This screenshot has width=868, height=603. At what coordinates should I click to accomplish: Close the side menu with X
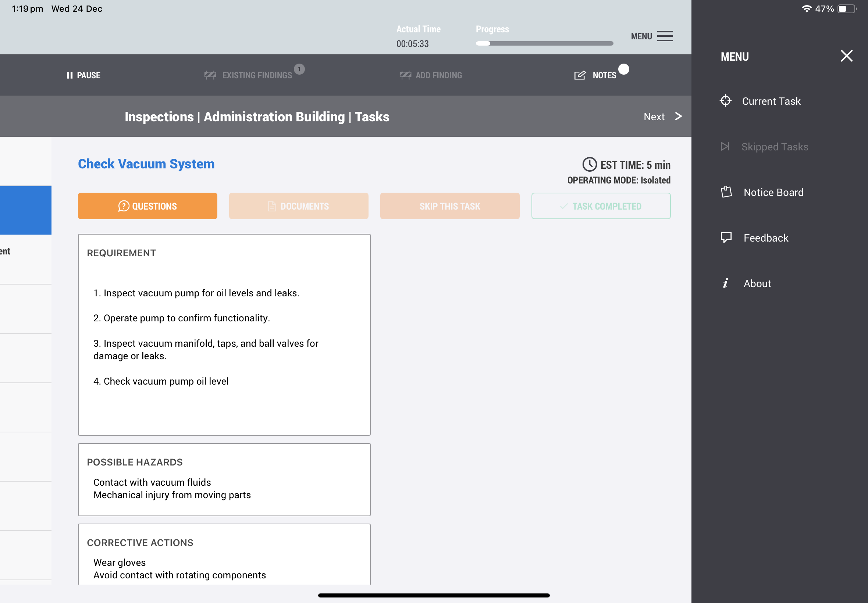point(846,56)
